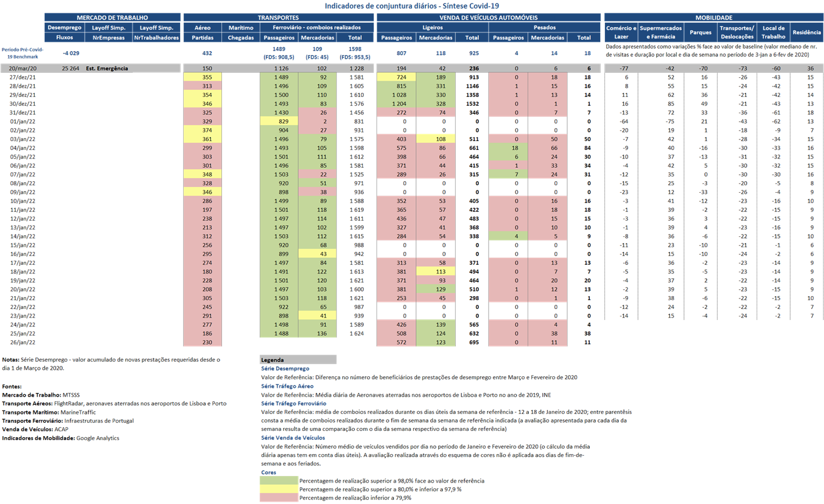Click 'Indicadores de Mobilidade: Google Analytics' line
This screenshot has width=824, height=504.
tap(60, 438)
